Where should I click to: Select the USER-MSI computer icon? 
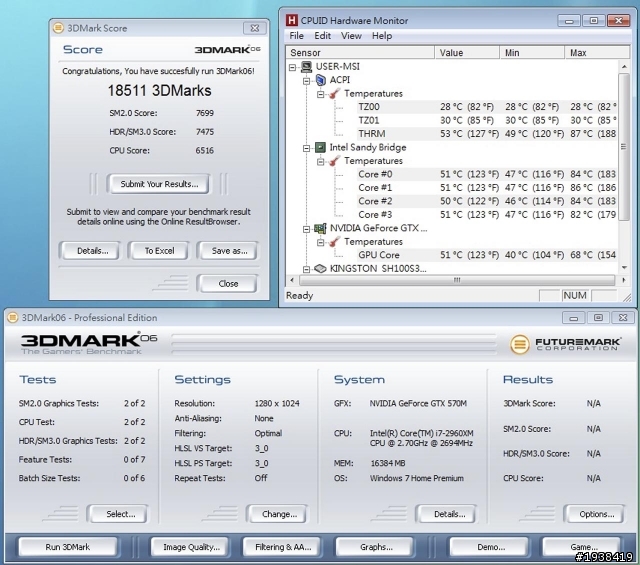[306, 67]
